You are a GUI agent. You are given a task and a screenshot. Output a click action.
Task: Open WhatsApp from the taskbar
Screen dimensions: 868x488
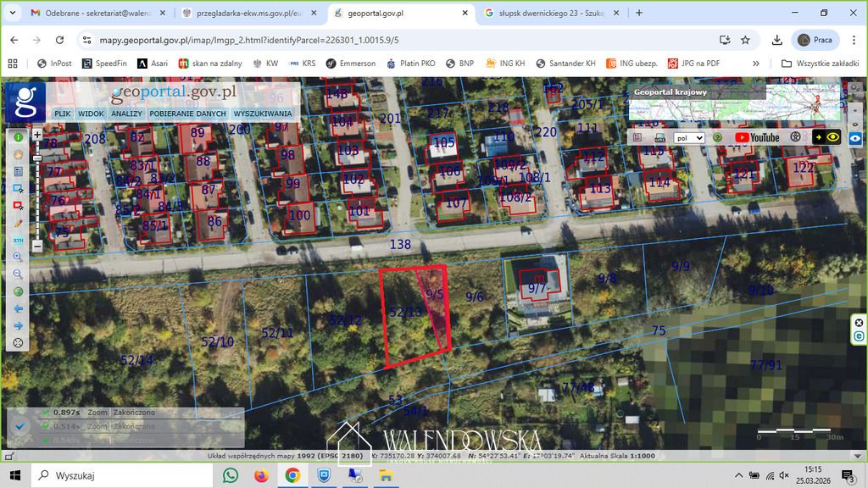[x=231, y=475]
